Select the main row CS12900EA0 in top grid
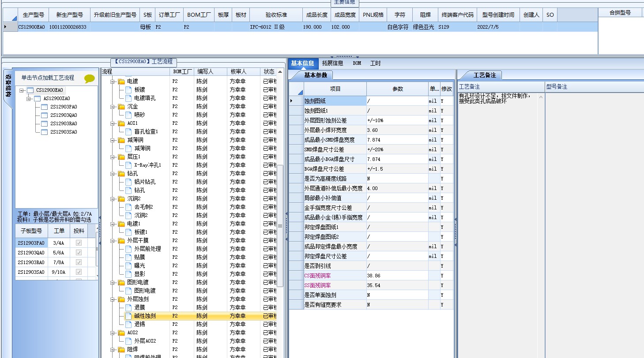 300,27
